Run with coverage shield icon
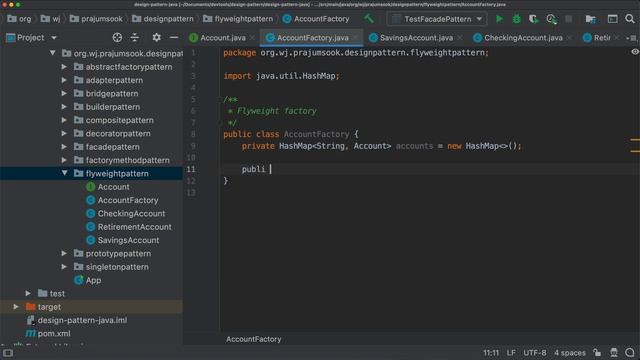Screen dimensions: 640x360 coord(533,19)
